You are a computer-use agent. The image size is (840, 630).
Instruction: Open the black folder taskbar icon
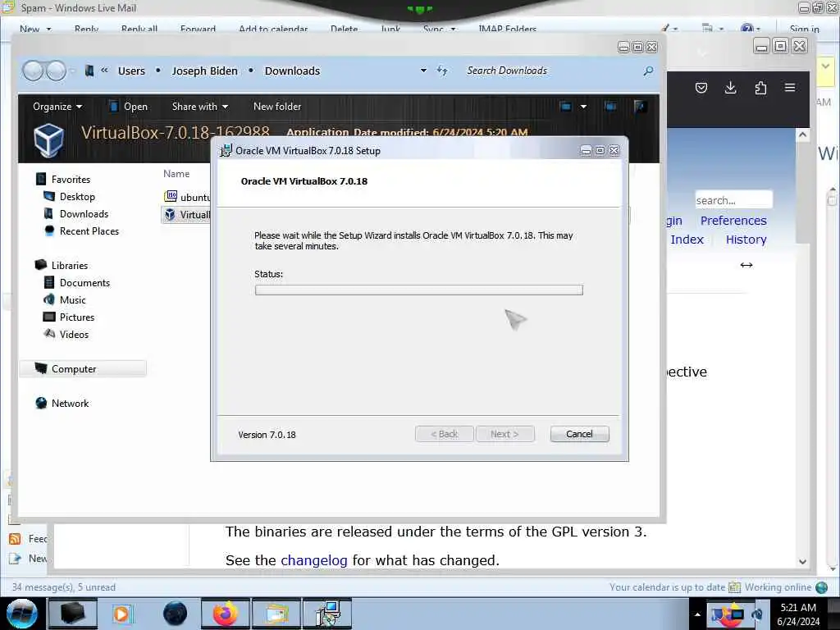coord(73,614)
